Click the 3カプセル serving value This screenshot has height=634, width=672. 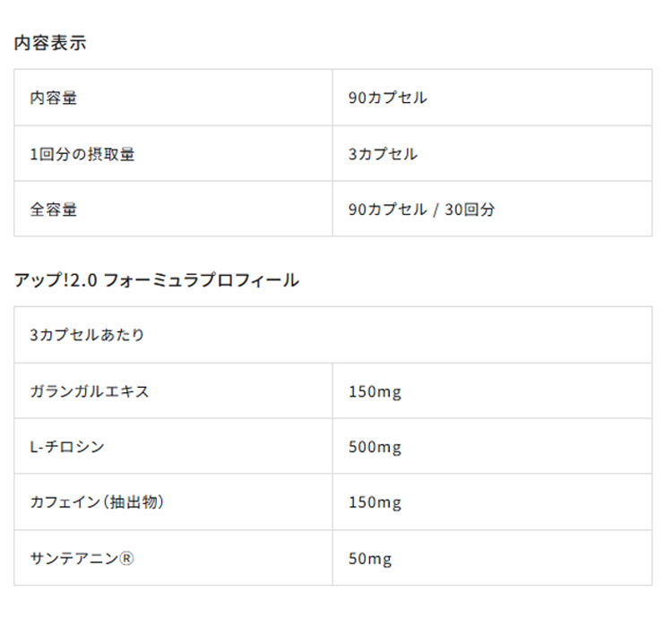[383, 154]
